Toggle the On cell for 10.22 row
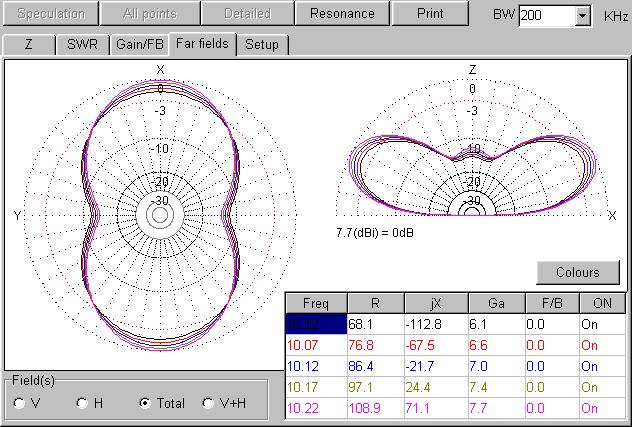Screen dimensions: 632x427 (601, 409)
